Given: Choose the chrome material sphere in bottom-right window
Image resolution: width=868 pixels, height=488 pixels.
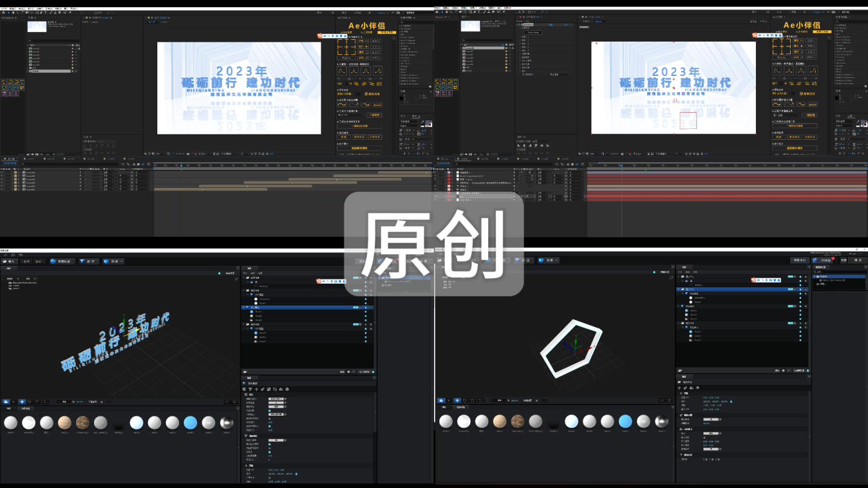Looking at the screenshot, I should tap(661, 421).
